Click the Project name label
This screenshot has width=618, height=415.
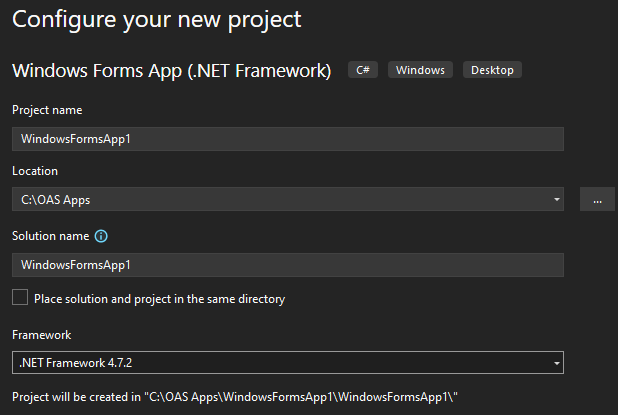tap(47, 110)
